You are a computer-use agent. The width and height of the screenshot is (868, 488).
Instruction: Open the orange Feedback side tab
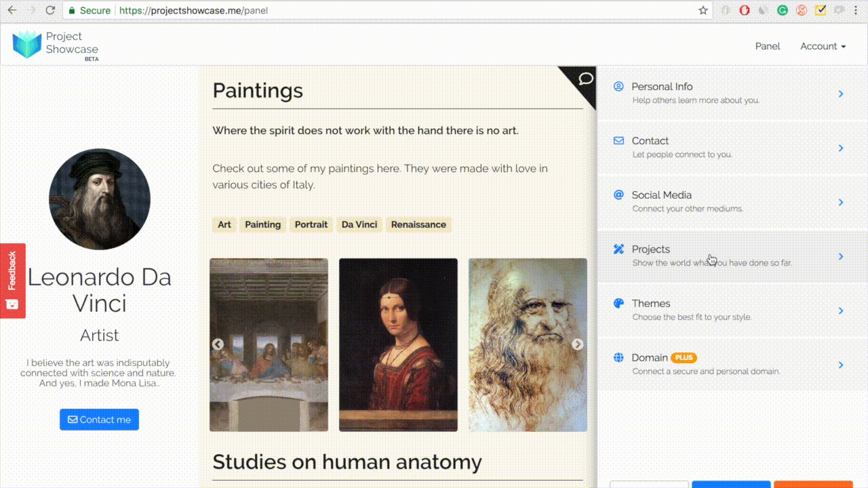pyautogui.click(x=13, y=281)
